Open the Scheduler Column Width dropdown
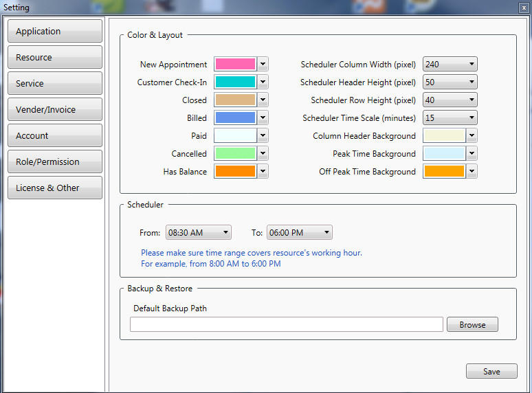The height and width of the screenshot is (393, 532). tap(450, 64)
